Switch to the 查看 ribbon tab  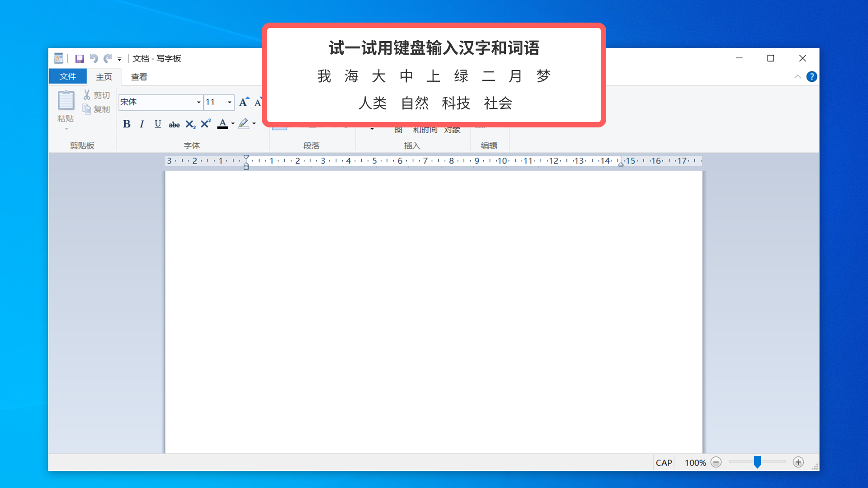(x=139, y=77)
